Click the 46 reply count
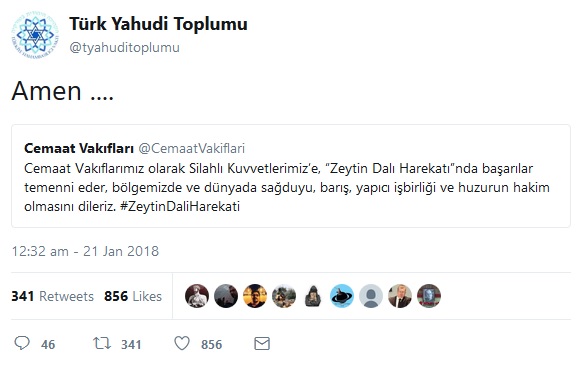 [48, 345]
